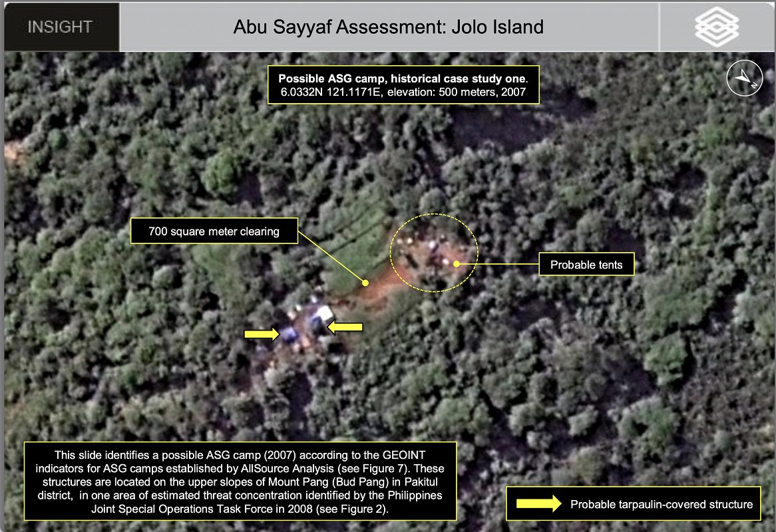The height and width of the screenshot is (532, 776).
Task: Click the white tarpaulin-covered structure
Action: point(324,313)
